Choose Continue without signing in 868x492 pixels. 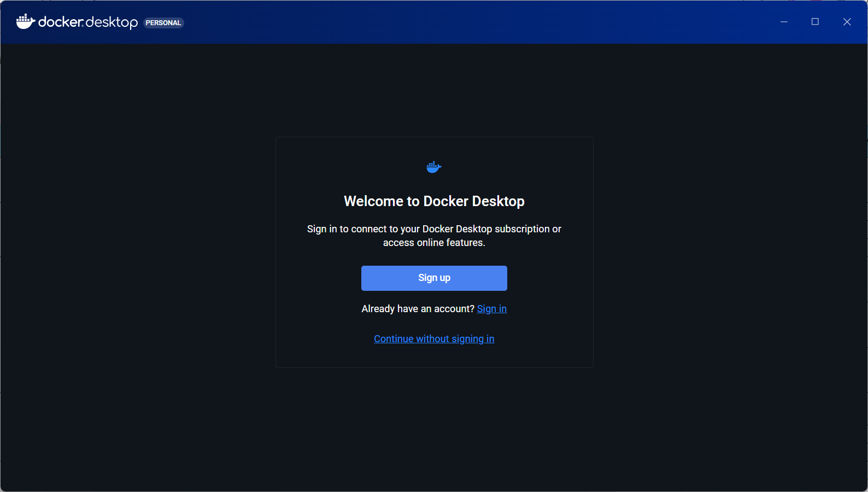(x=434, y=339)
